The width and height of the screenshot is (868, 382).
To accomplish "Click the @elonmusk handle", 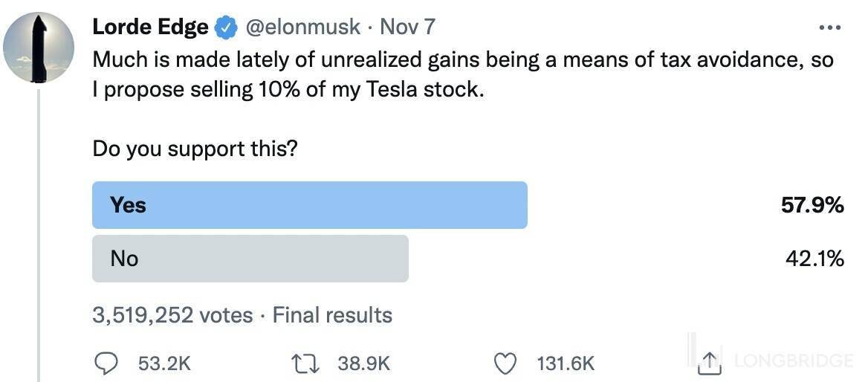I will [x=303, y=27].
